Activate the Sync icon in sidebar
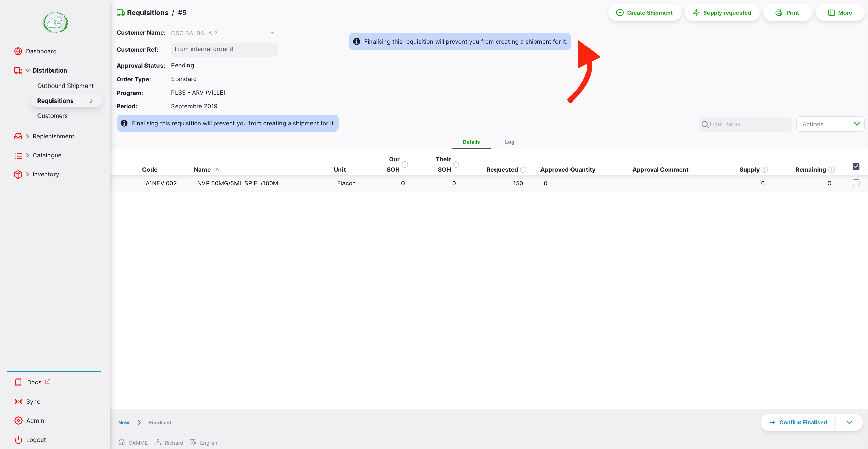 coord(18,401)
